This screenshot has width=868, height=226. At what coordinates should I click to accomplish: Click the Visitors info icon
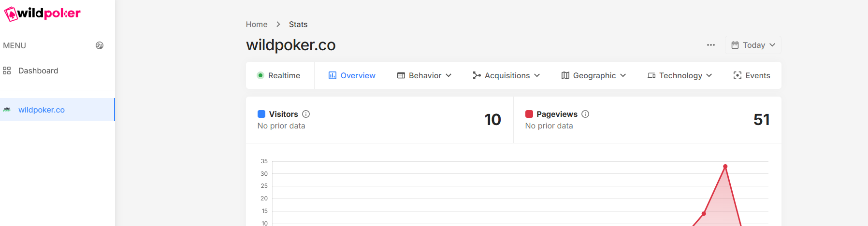coord(306,114)
